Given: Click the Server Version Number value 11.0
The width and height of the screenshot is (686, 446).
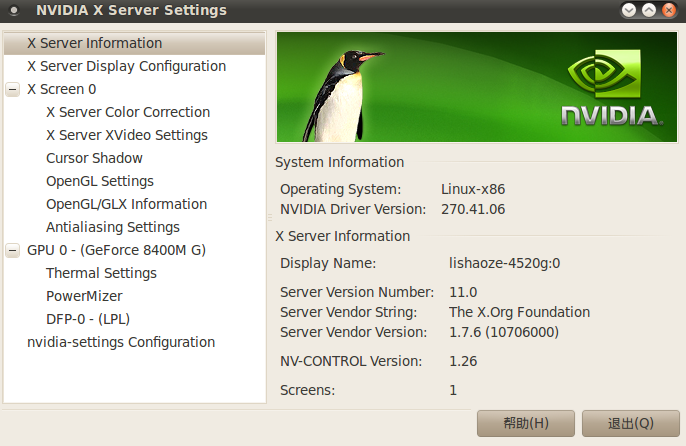Looking at the screenshot, I should point(463,292).
